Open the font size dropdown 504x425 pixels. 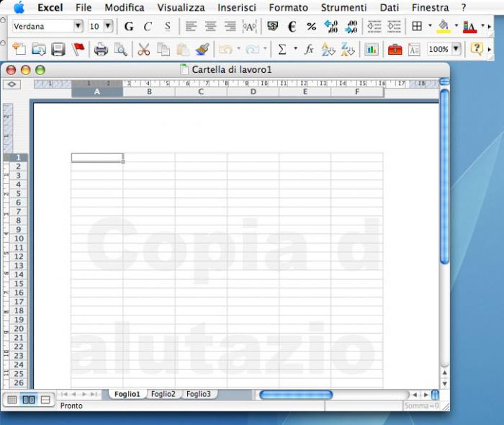point(108,26)
